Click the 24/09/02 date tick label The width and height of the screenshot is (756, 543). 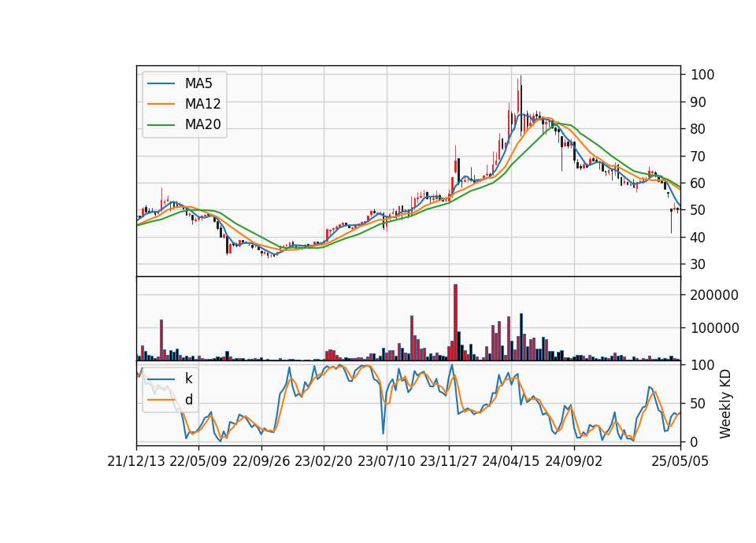point(574,461)
